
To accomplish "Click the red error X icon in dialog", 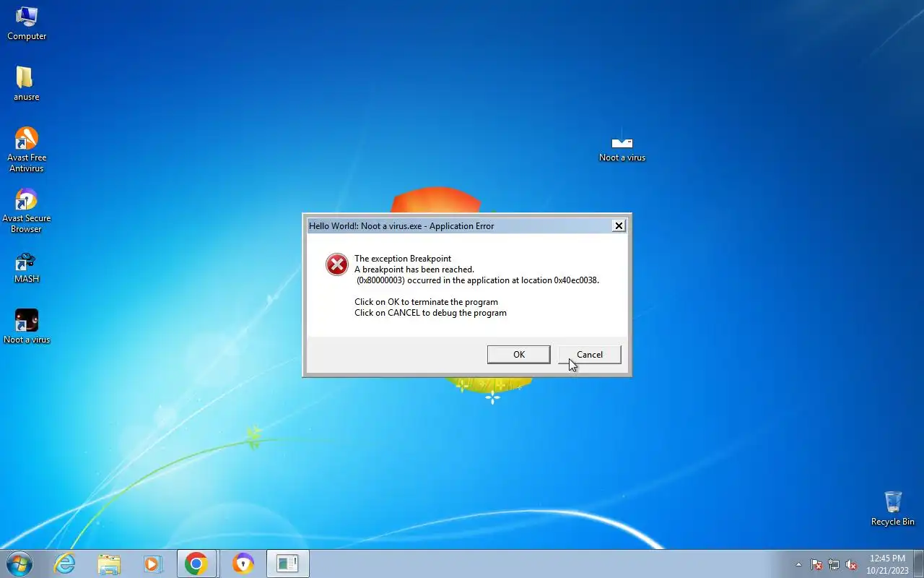I will [x=337, y=264].
